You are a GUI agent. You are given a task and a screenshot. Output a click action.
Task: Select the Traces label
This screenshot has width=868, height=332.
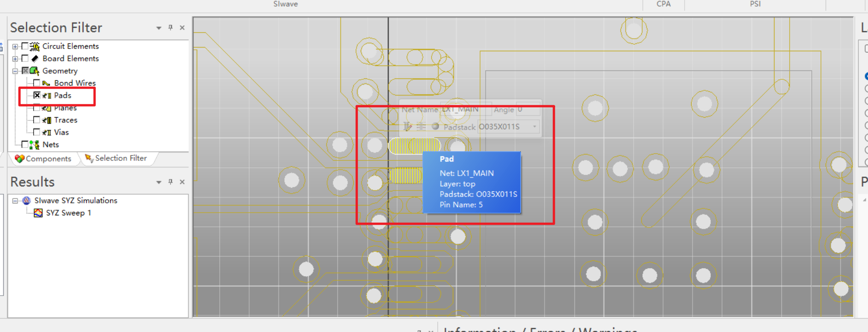coord(66,120)
